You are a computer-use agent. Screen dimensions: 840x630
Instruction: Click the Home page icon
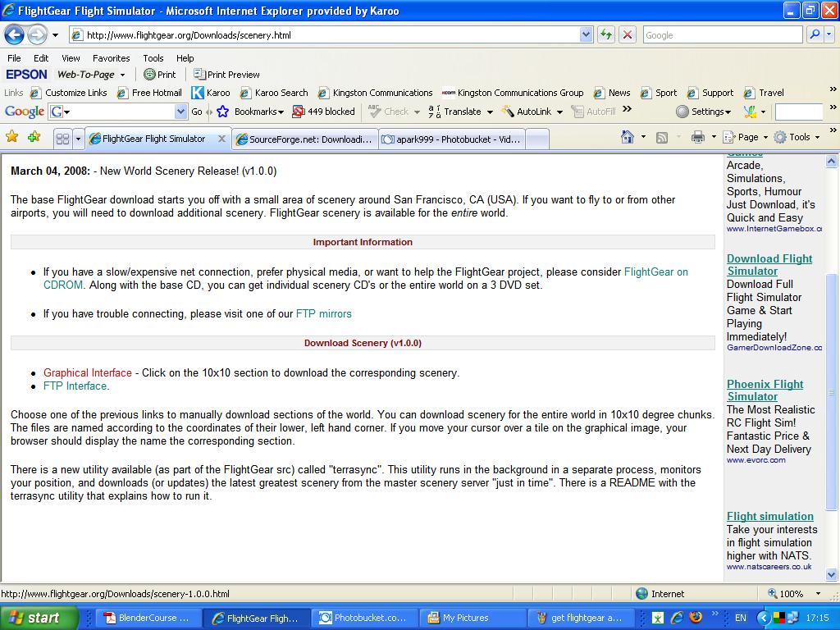pos(627,137)
